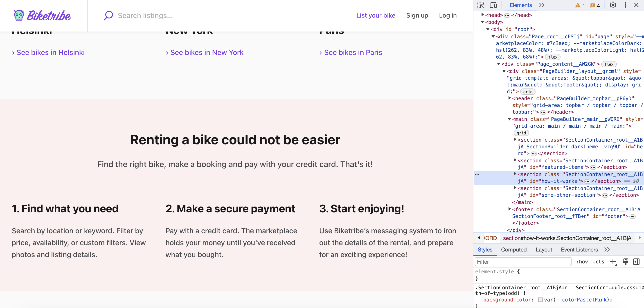Click the inspect element picker icon

480,5
